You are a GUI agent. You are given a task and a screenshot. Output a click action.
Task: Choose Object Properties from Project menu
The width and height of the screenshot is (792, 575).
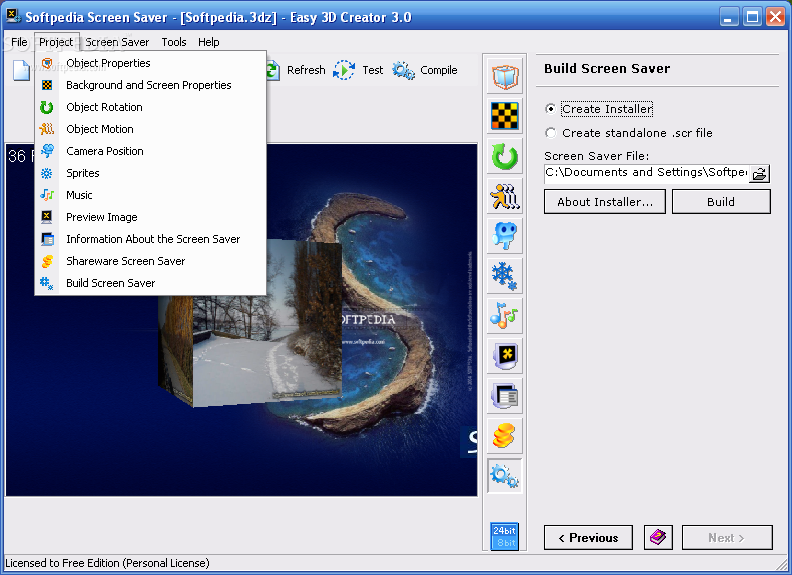point(151,63)
